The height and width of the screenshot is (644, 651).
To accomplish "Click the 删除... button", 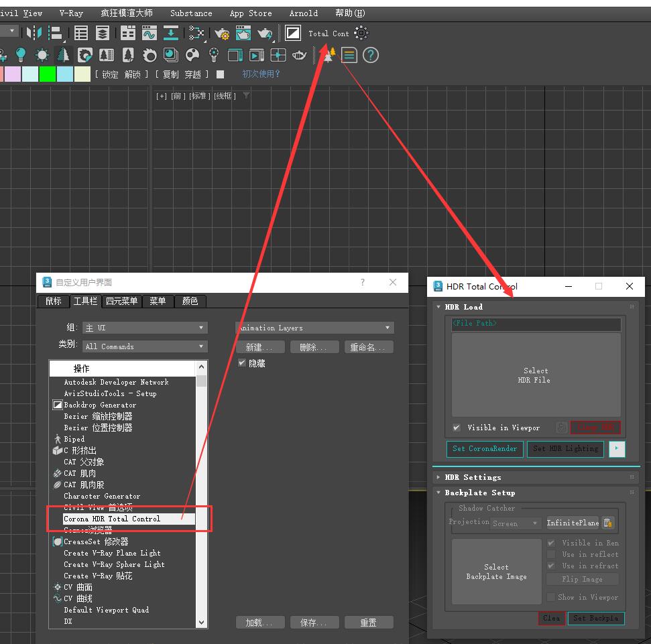I will coord(314,347).
